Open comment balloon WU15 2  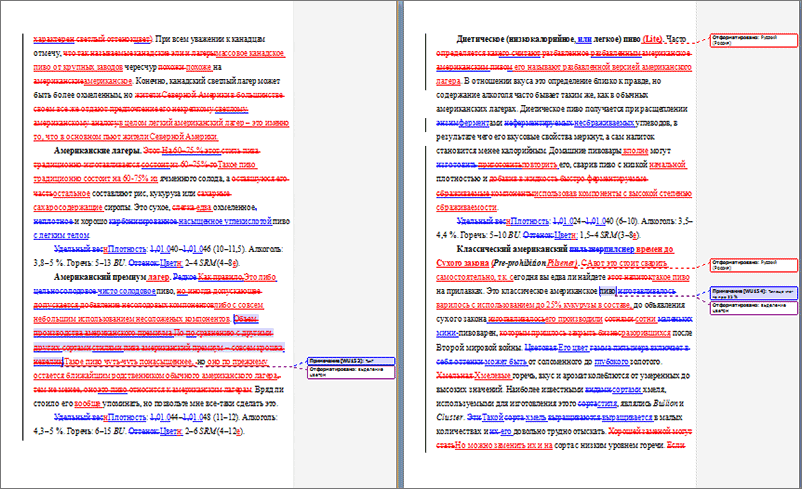pos(351,361)
